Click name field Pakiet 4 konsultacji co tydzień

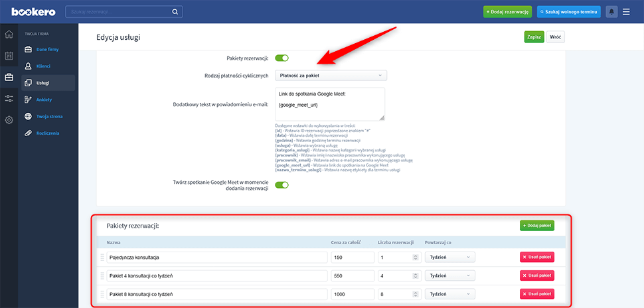coord(217,275)
